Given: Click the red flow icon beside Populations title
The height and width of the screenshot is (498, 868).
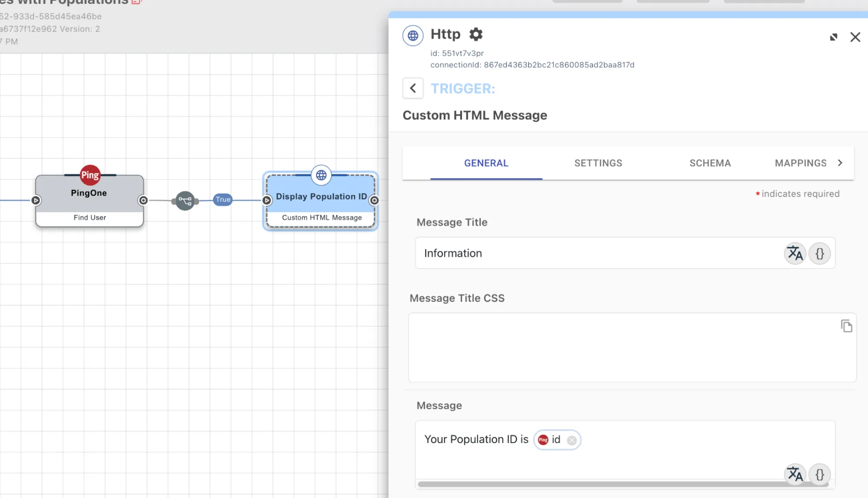Looking at the screenshot, I should coord(136,2).
